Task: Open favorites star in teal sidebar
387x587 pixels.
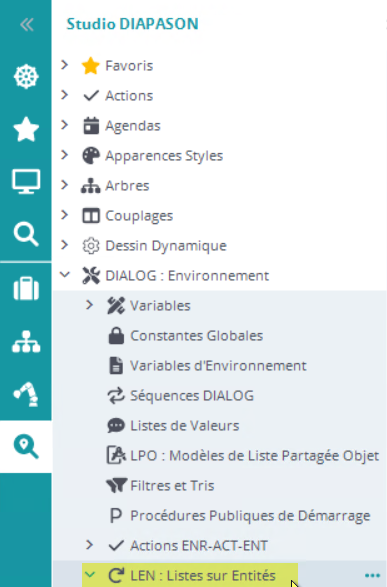Action: pos(26,129)
